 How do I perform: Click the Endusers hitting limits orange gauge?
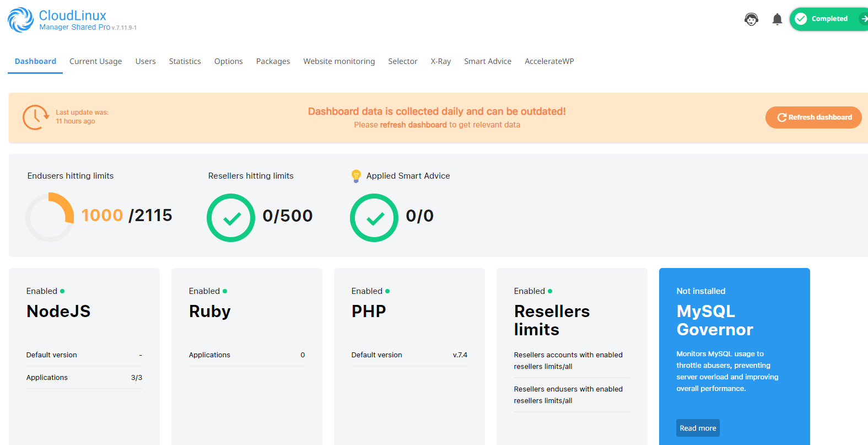50,217
